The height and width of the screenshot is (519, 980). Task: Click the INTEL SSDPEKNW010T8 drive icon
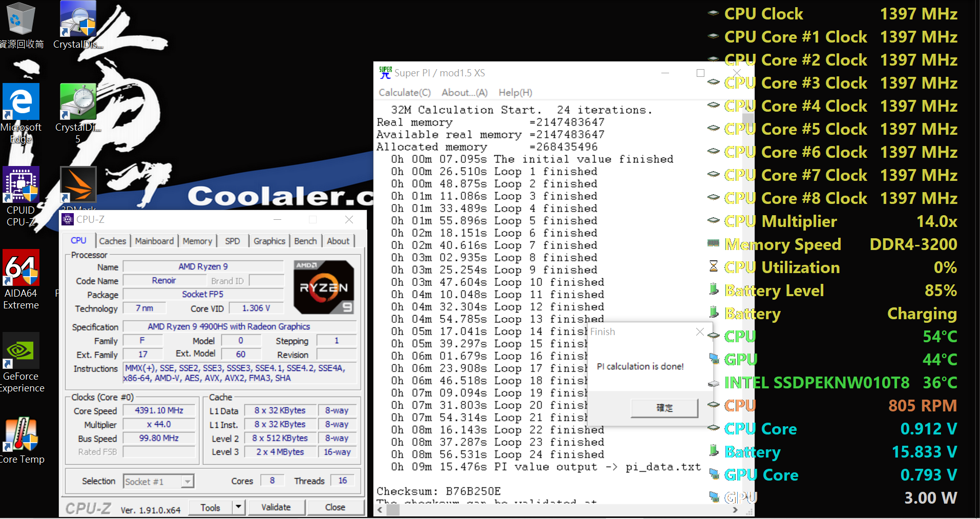[x=713, y=383]
